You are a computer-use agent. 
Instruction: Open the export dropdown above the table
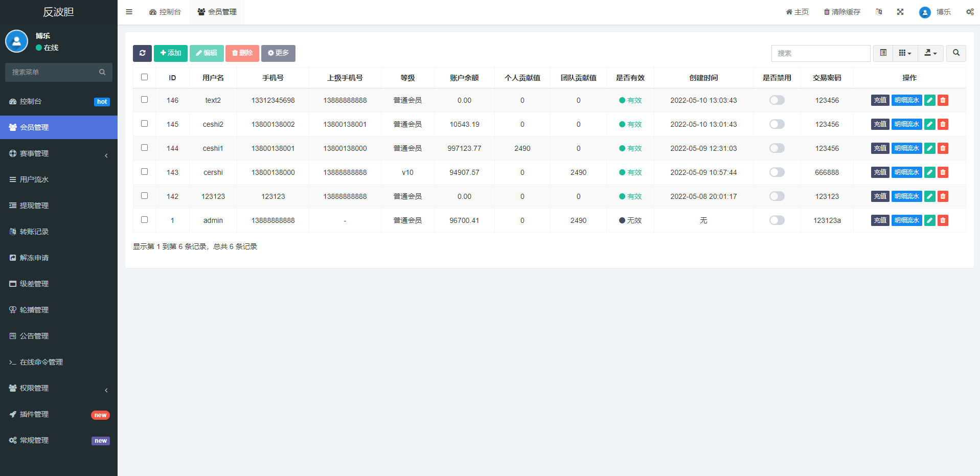tap(930, 53)
